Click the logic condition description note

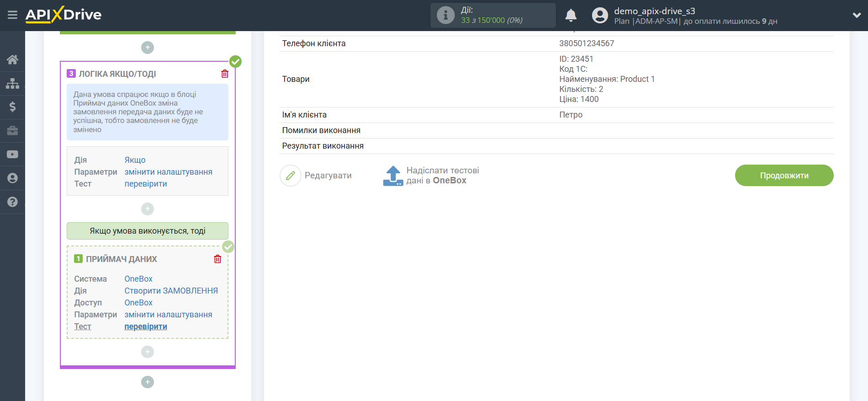point(148,112)
